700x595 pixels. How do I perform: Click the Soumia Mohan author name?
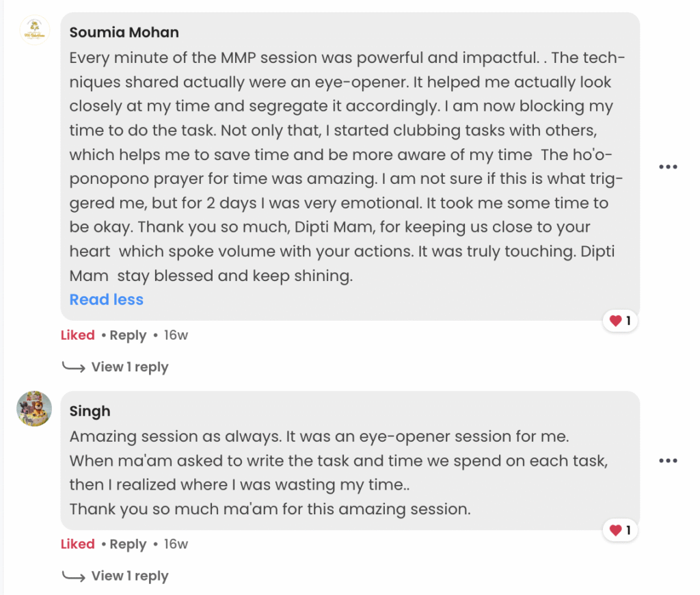click(124, 32)
